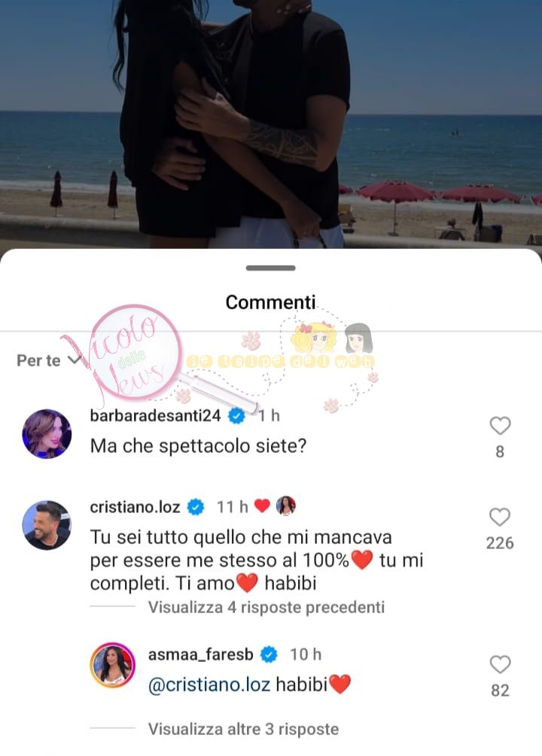542x756 pixels.
Task: Tap author-liked small avatar near red heart
Action: tap(286, 506)
